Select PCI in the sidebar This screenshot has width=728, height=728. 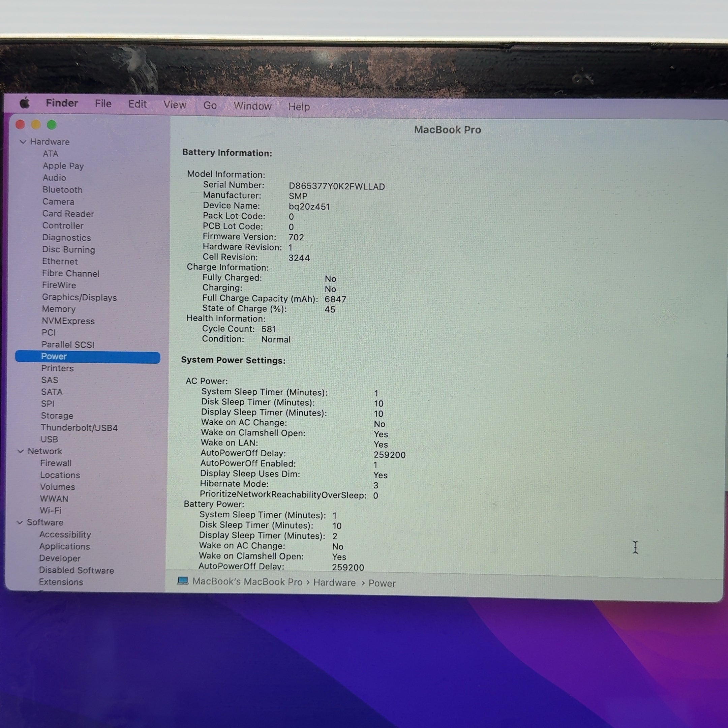coord(49,333)
